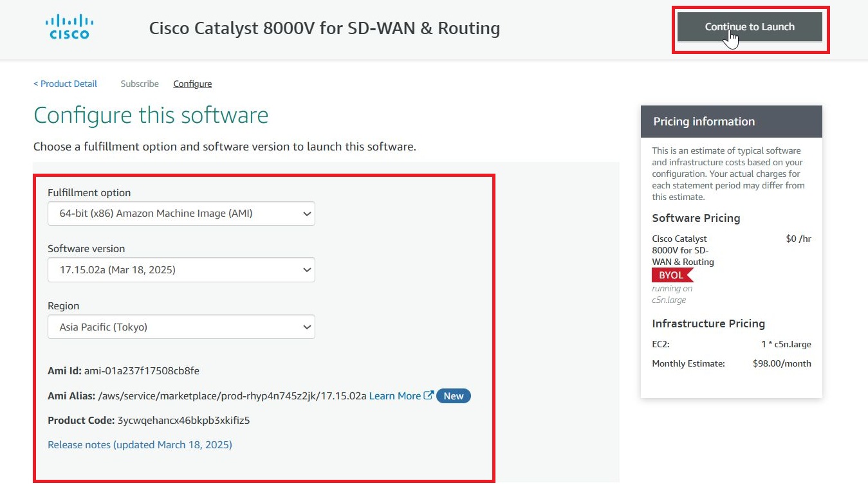The width and height of the screenshot is (868, 501).
Task: Select the Ami Id text value
Action: point(140,370)
